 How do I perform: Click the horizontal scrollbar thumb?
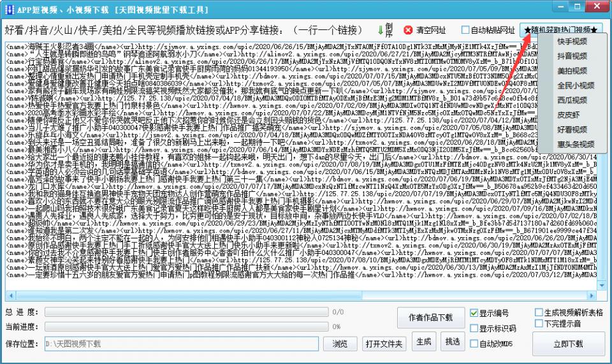pos(189,295)
